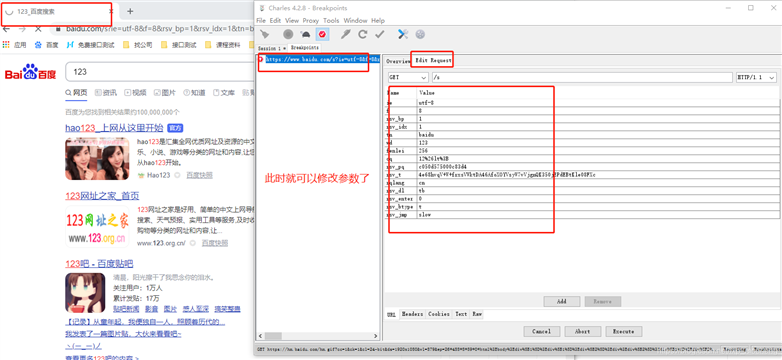Click the Execute button

(623, 331)
